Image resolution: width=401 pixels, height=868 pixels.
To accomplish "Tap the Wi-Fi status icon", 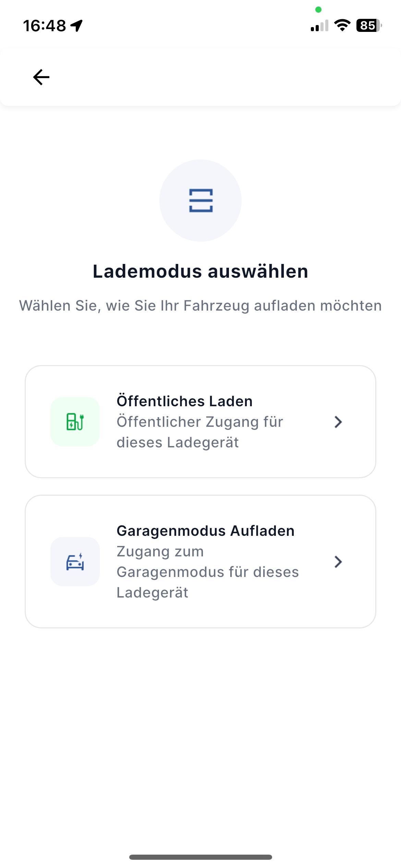I will click(342, 25).
